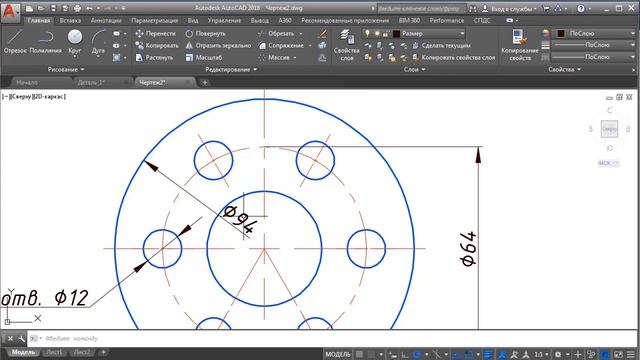Pick the Дуга arc tool
Screen dimensions: 640x360
tap(98, 42)
